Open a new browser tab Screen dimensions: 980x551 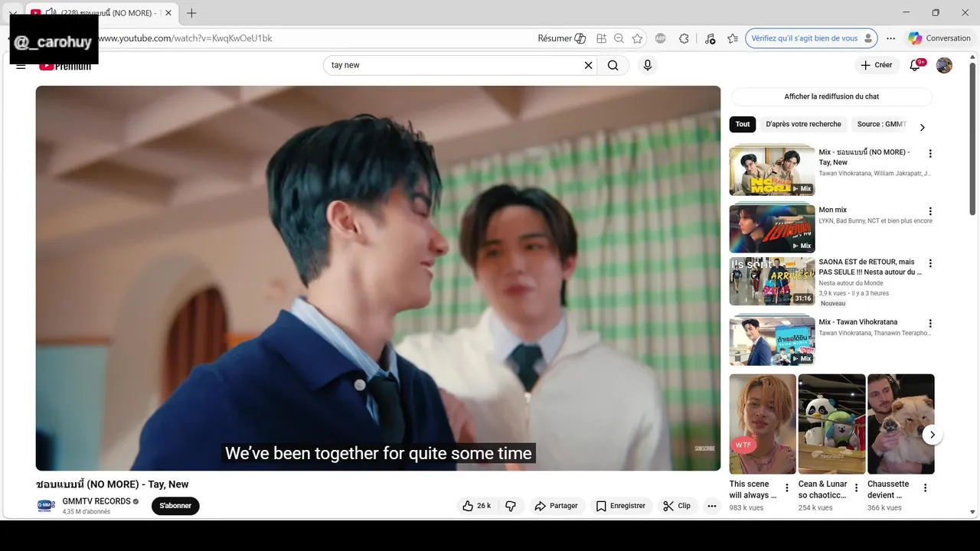(191, 13)
